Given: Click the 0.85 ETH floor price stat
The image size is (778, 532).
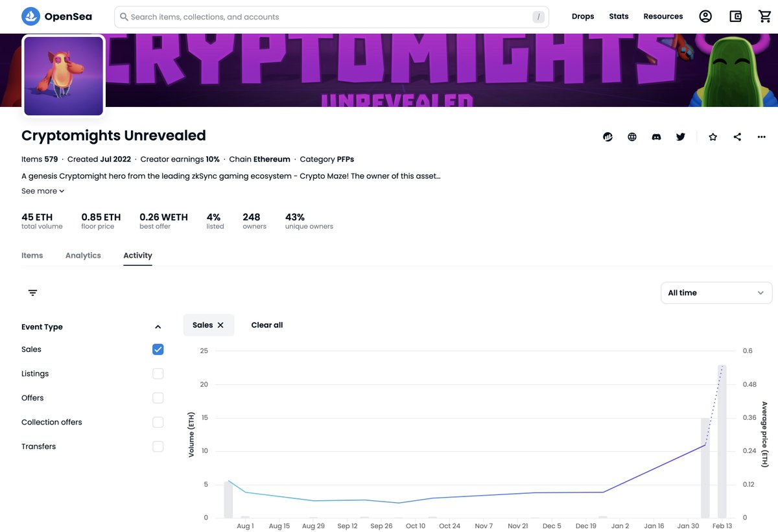Looking at the screenshot, I should click(101, 221).
